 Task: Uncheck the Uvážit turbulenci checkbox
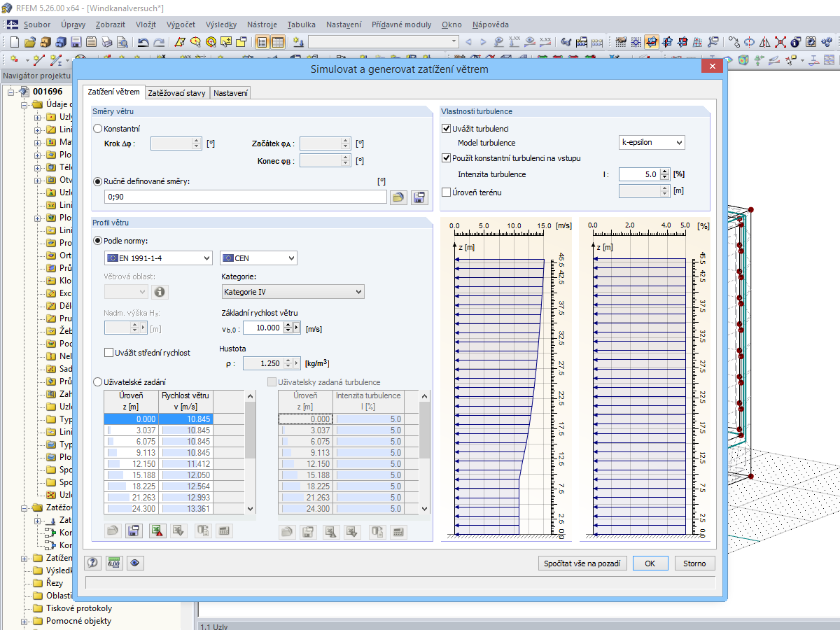click(x=447, y=129)
